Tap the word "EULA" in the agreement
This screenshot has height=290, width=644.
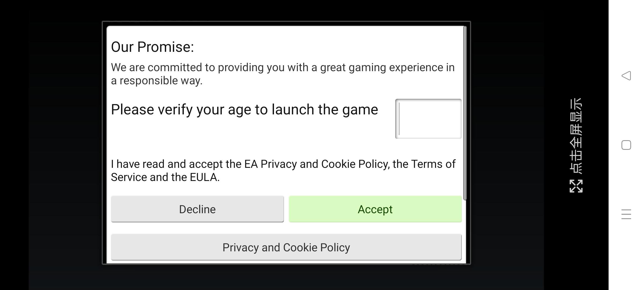203,177
